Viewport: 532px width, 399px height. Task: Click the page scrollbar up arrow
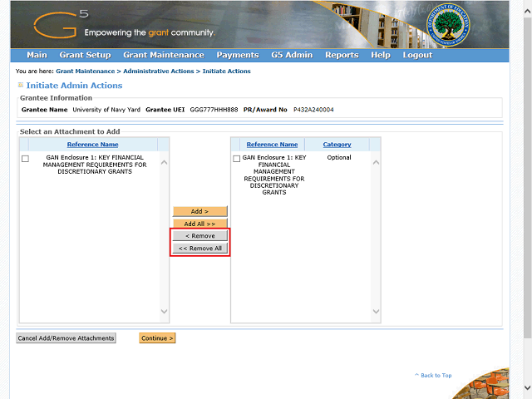tap(528, 11)
